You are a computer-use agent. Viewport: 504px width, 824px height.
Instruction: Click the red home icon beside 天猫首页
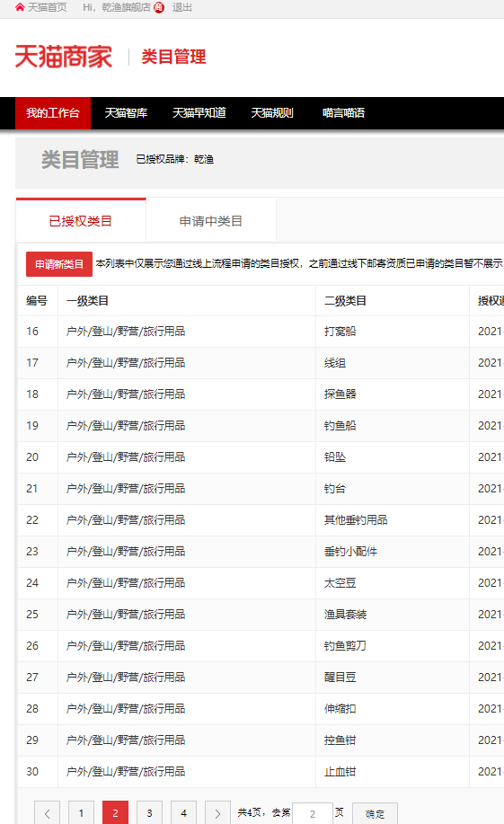tap(20, 7)
